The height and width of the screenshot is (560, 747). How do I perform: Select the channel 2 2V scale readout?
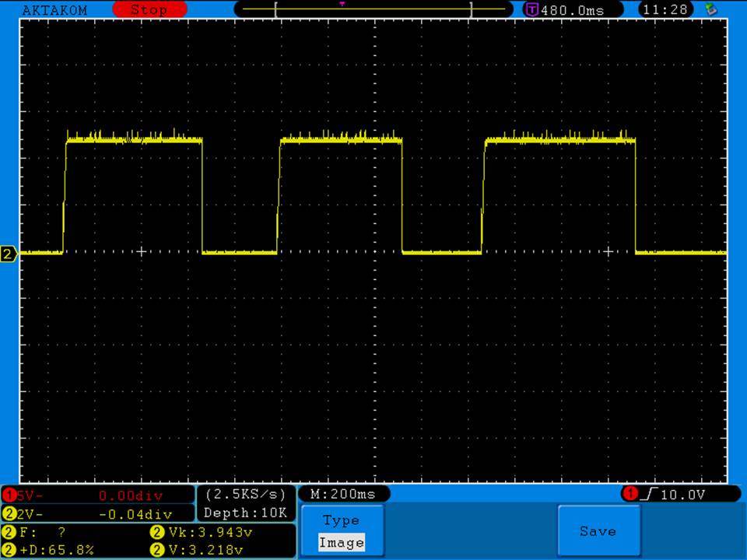[x=31, y=514]
